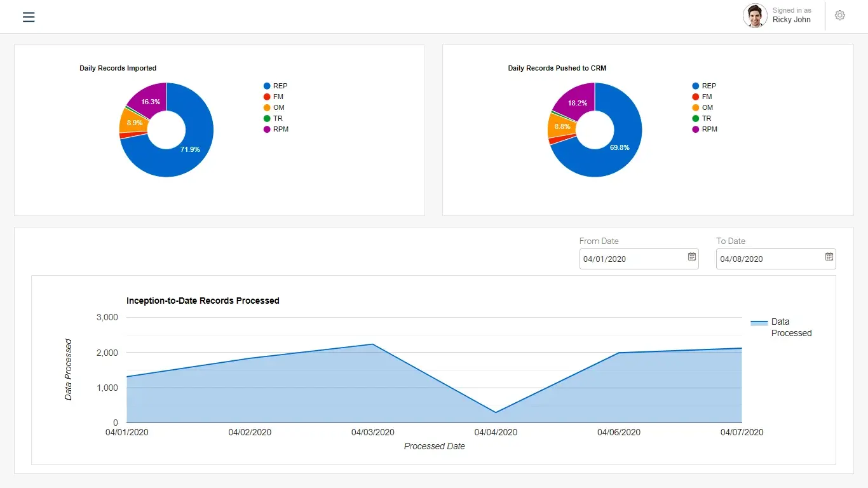Select the 71.9% blue donut slice
The height and width of the screenshot is (488, 868).
[x=190, y=149]
